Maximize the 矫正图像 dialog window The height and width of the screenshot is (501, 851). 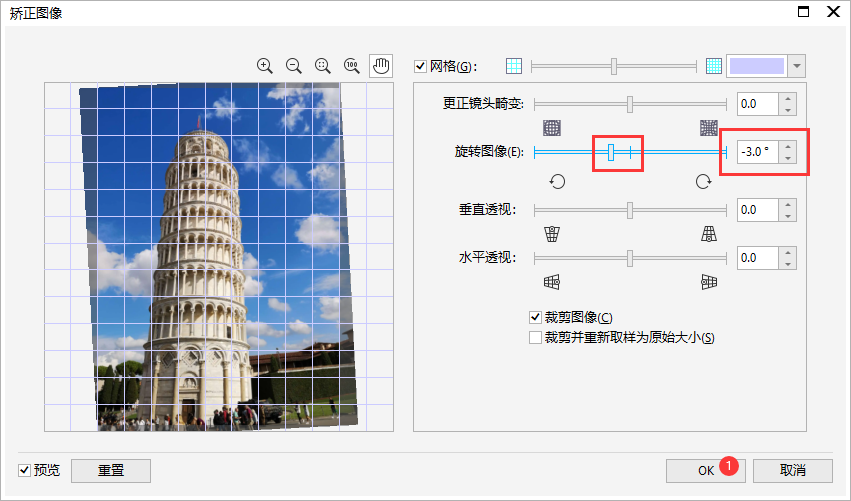804,11
